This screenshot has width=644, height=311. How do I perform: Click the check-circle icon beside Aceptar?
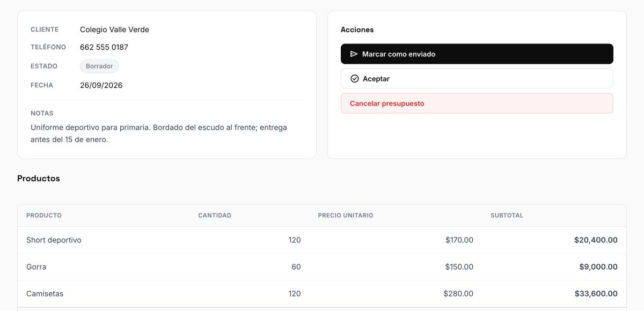[354, 79]
